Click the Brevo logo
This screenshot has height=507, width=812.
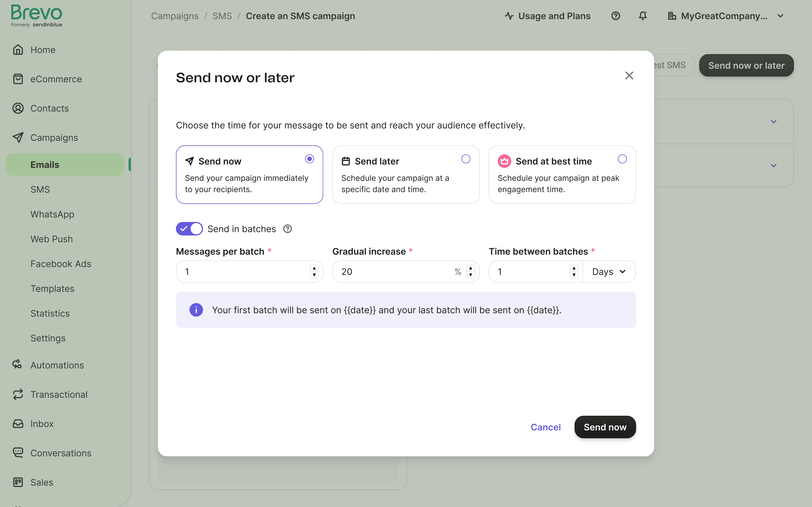coord(36,15)
